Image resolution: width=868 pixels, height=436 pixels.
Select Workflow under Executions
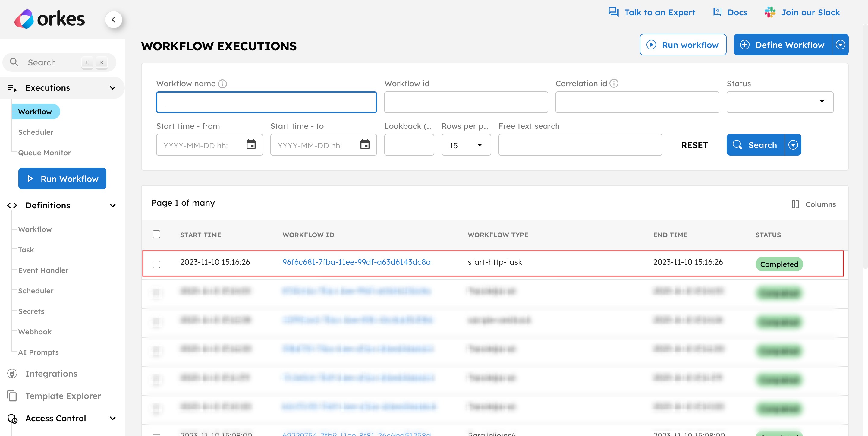click(x=35, y=112)
